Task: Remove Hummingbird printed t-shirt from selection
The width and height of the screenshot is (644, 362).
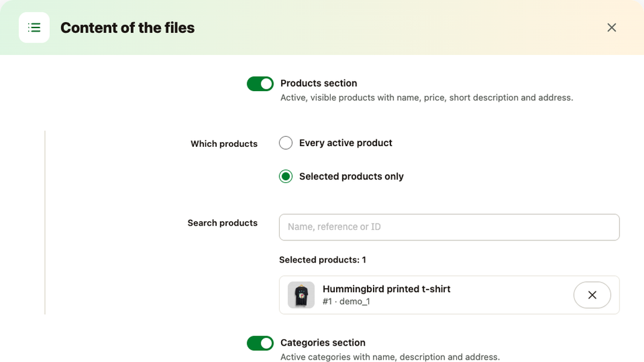Action: coord(592,295)
